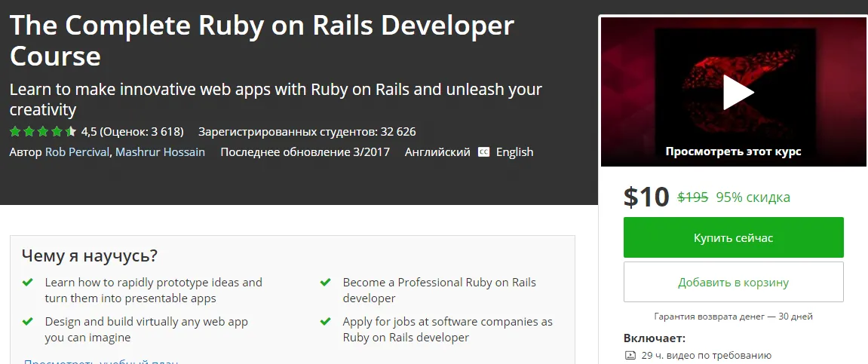
Task: Click the crossed-out $195 original price
Action: [x=692, y=197]
